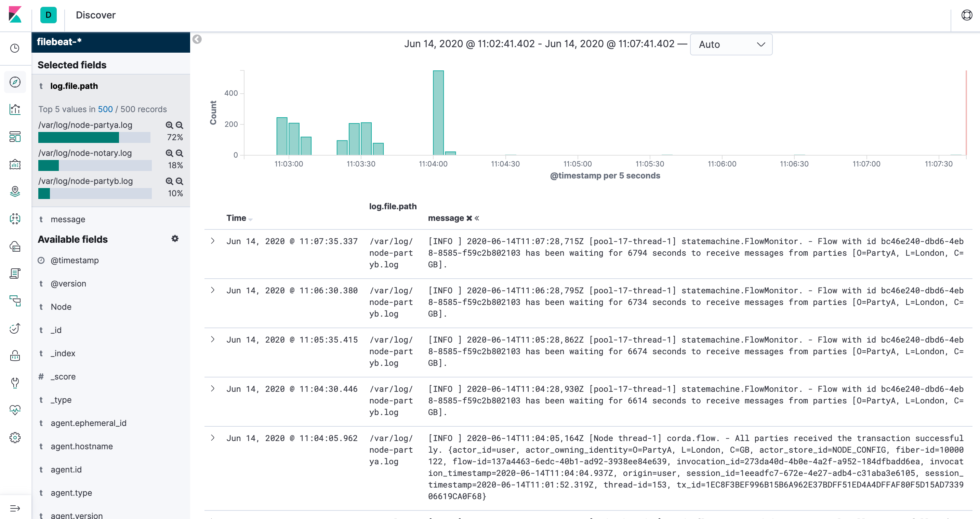The height and width of the screenshot is (519, 980).
Task: Open Uptime in the sidebar
Action: point(15,328)
